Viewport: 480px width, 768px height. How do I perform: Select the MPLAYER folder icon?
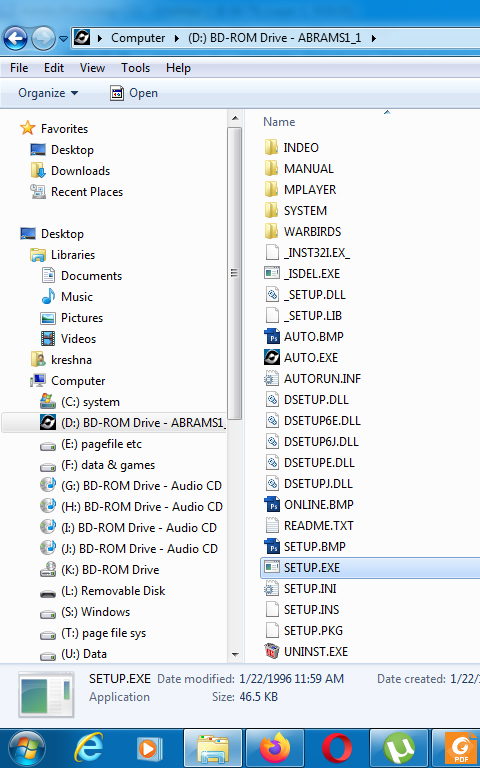271,190
